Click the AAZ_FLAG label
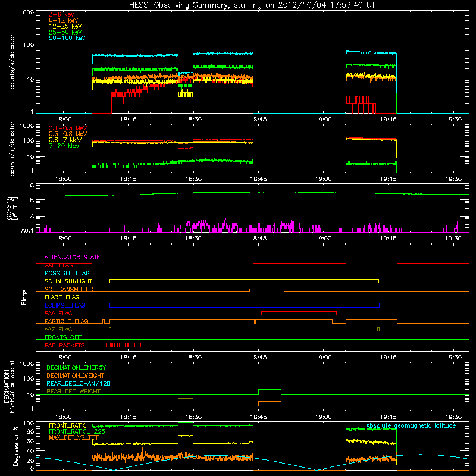Image resolution: width=476 pixels, height=476 pixels. click(58, 329)
